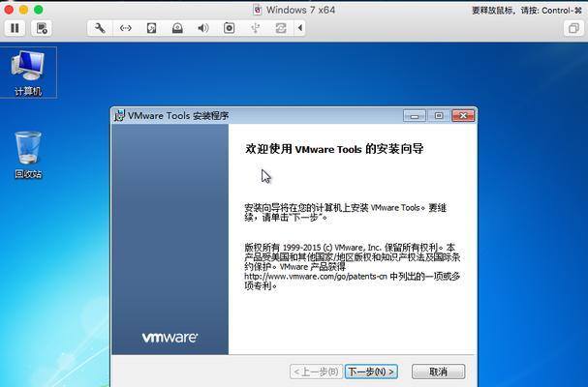Click the USB device icon

coord(255,28)
